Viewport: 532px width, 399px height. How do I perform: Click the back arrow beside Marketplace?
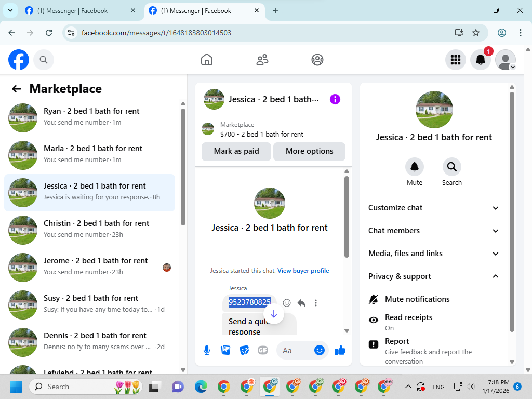click(x=17, y=89)
